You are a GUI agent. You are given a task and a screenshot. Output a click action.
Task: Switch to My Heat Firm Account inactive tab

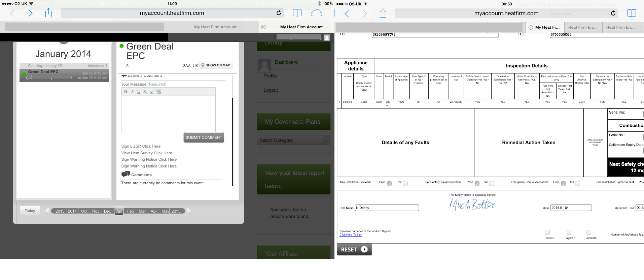[x=215, y=27]
